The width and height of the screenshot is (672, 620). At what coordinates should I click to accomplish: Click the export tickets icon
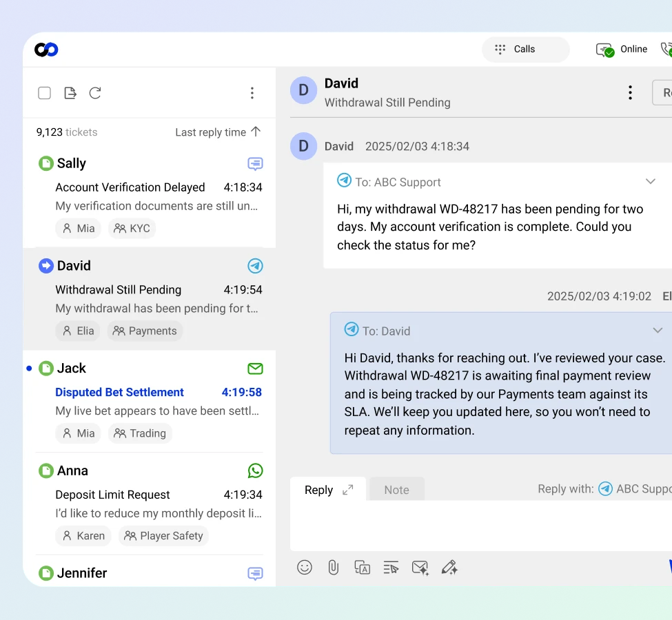[x=70, y=93]
